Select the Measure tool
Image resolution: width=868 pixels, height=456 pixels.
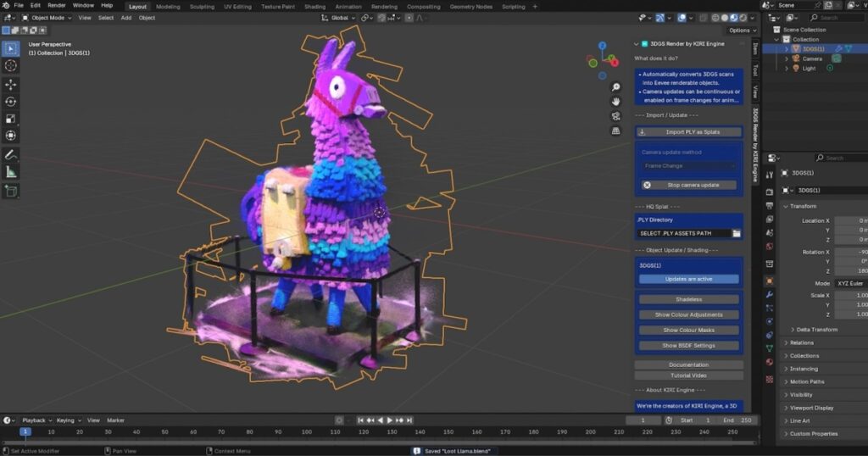(x=10, y=172)
